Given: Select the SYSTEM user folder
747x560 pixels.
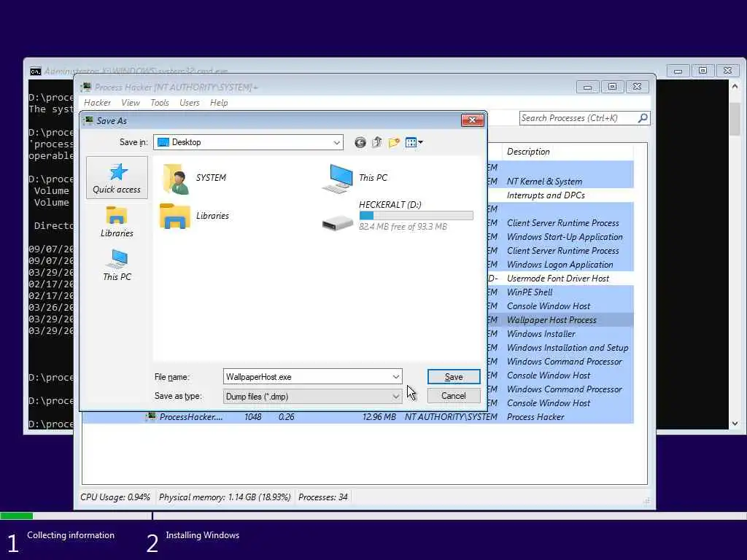Looking at the screenshot, I should [x=194, y=179].
